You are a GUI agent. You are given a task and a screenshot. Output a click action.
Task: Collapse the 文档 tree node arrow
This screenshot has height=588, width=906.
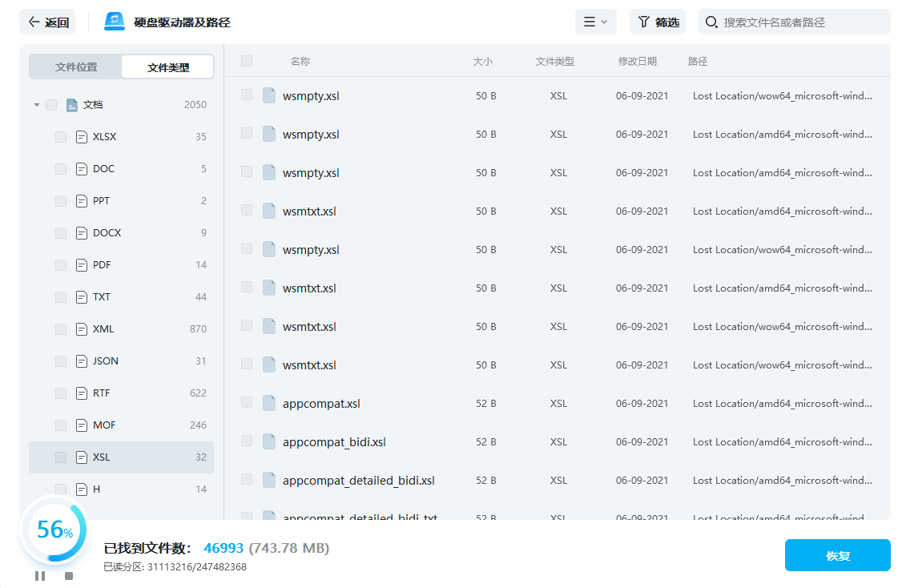pyautogui.click(x=37, y=105)
